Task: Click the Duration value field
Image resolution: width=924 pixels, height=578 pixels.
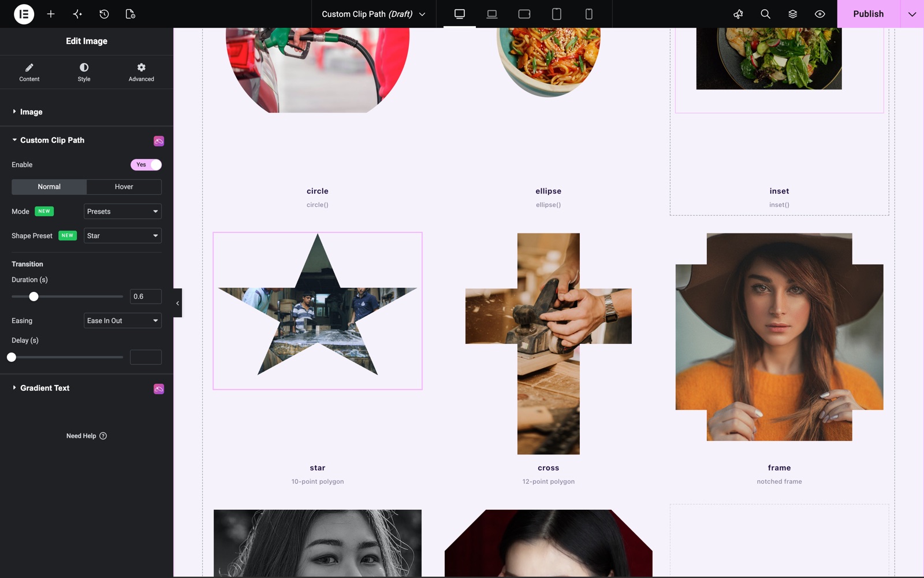Action: tap(146, 297)
